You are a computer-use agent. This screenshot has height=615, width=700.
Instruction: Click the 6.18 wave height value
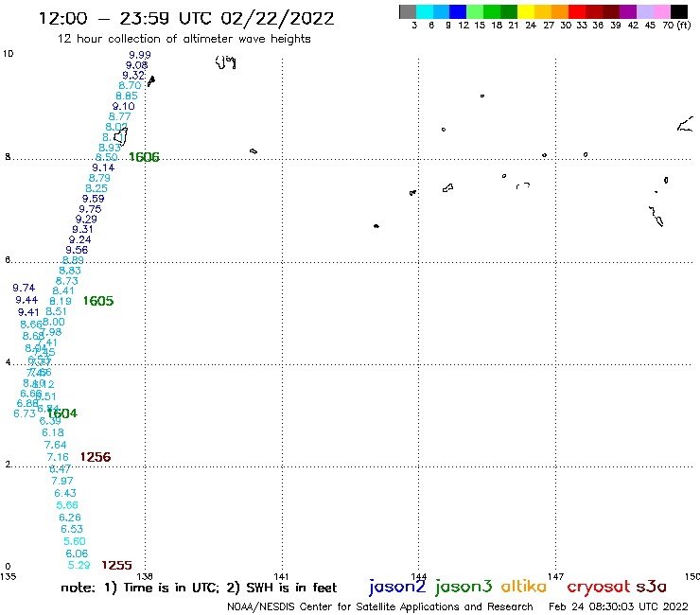(x=53, y=432)
